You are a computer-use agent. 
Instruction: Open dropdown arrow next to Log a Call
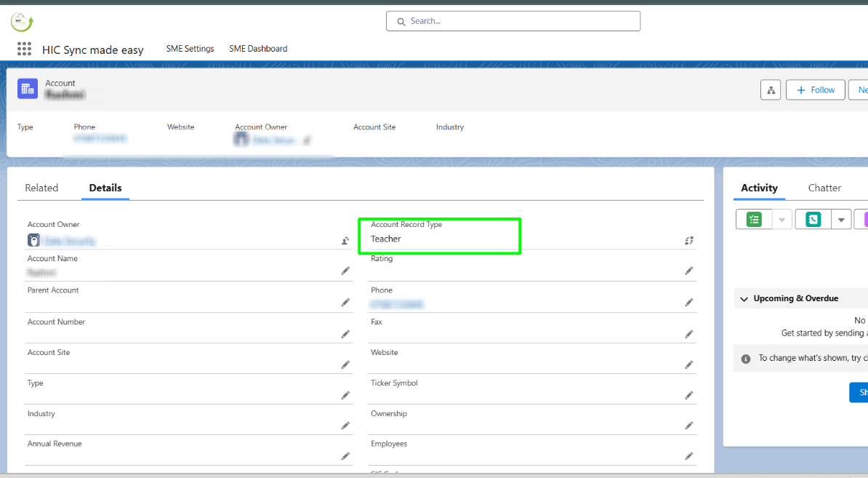841,220
